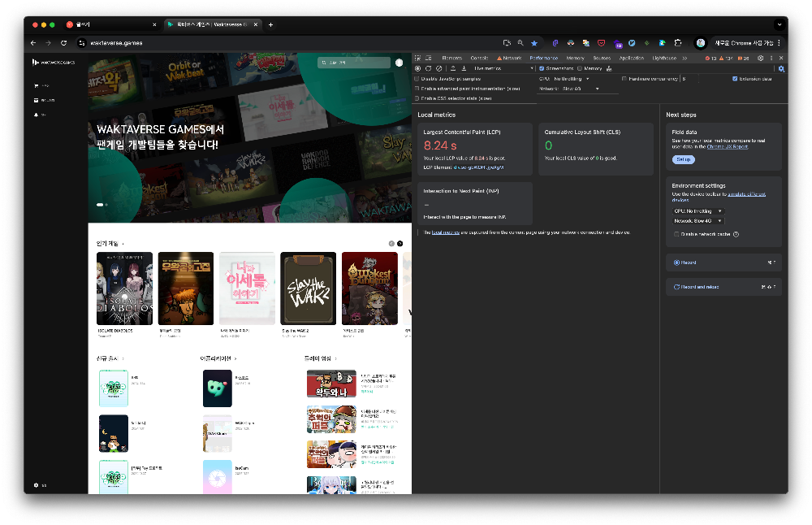
Task: Switch to the Lighthouse tab
Action: [664, 58]
